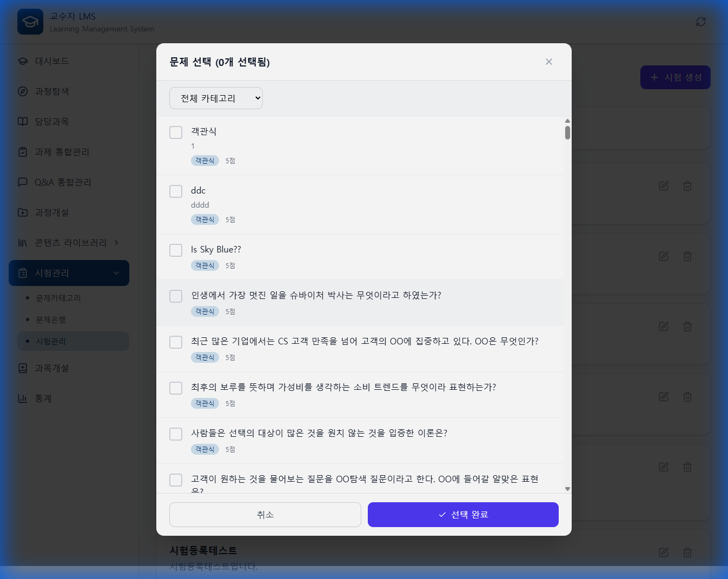
Task: Expand the 콘텐츠 라이브러리 arrow
Action: tap(115, 243)
